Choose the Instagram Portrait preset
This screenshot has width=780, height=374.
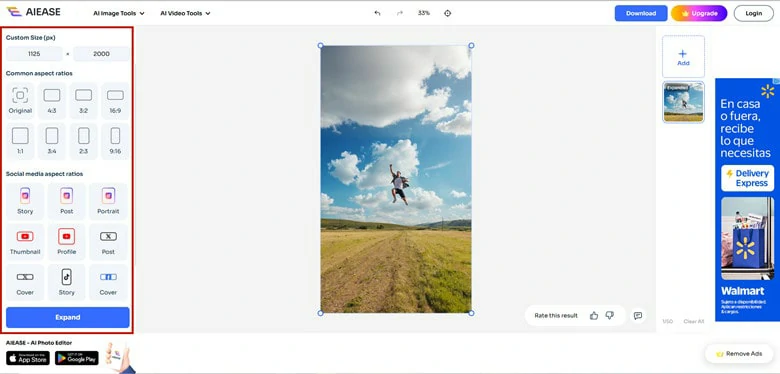coord(108,201)
